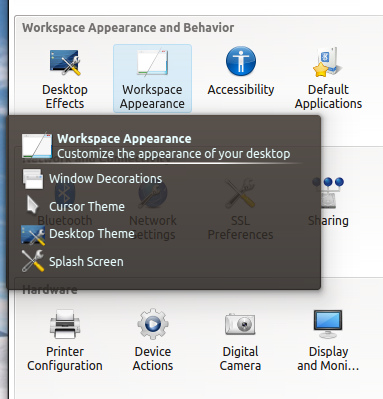The image size is (383, 399).
Task: Click the Window Decorations icon in tooltip
Action: coord(33,179)
